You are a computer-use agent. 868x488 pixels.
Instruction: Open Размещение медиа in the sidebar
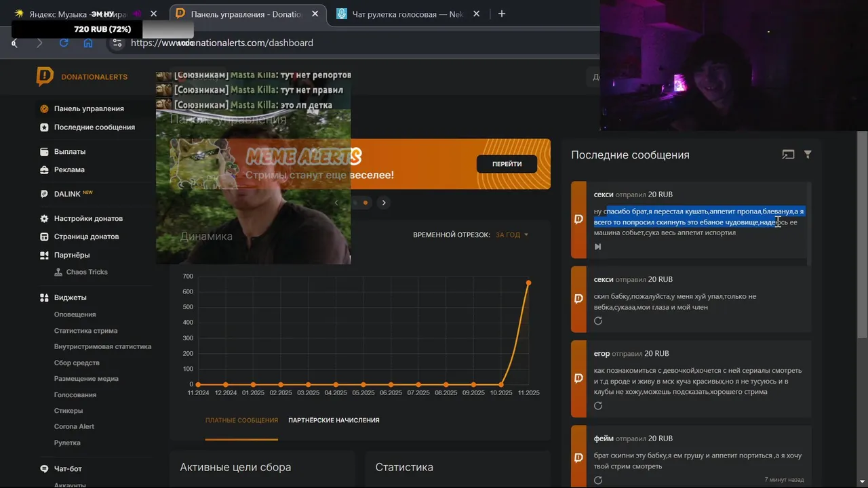[86, 379]
